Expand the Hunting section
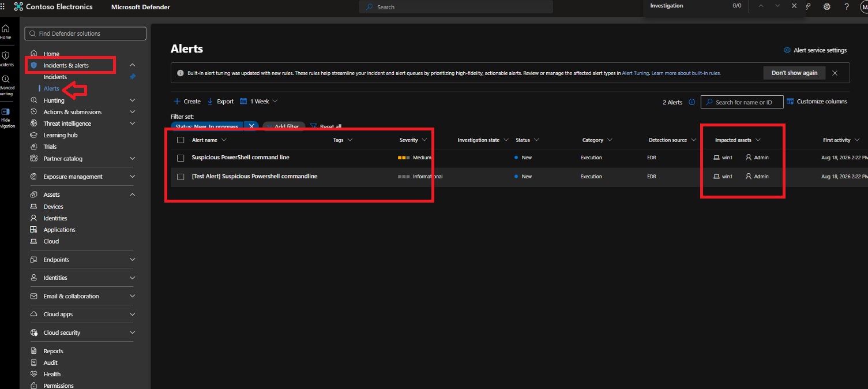This screenshot has width=868, height=389. [x=133, y=100]
